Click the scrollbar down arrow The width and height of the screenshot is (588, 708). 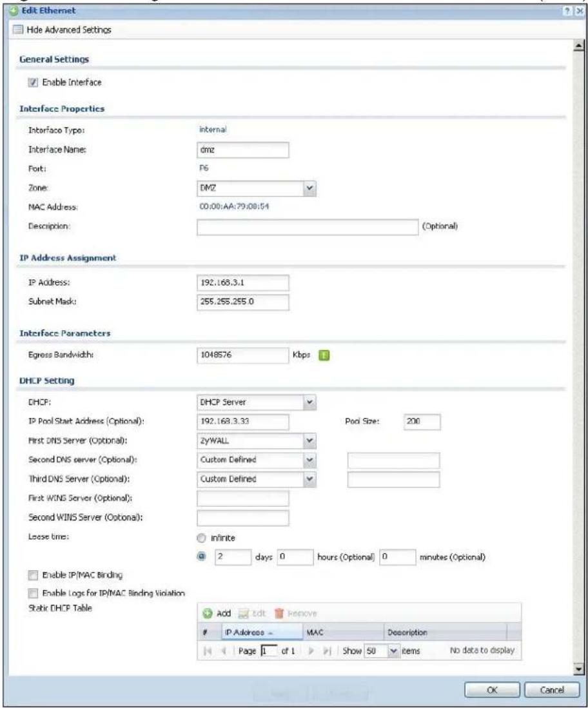(x=578, y=668)
